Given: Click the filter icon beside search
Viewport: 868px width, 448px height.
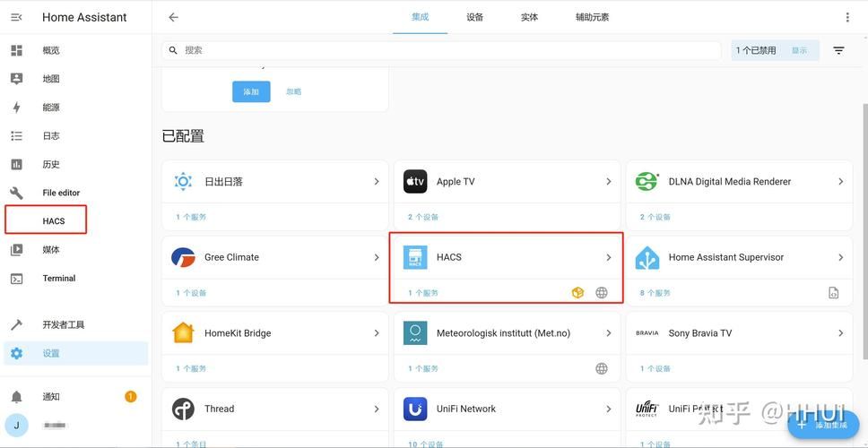Looking at the screenshot, I should click(x=838, y=50).
